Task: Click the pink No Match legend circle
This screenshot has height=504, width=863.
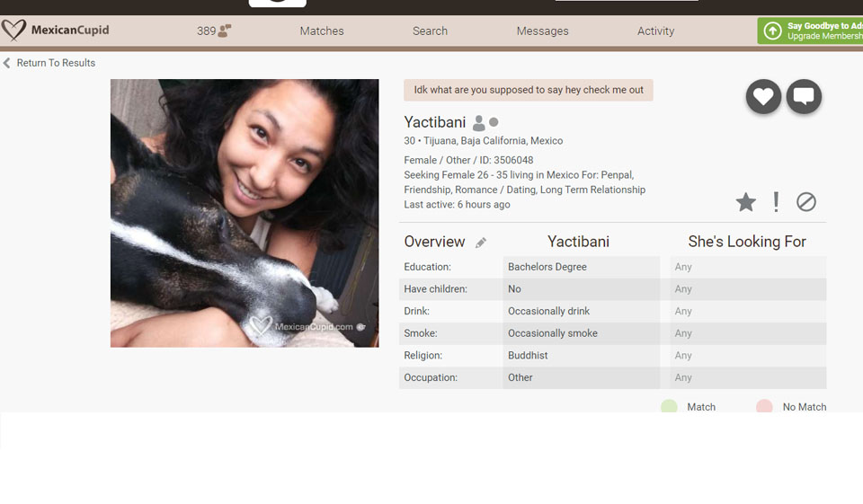Action: point(764,406)
